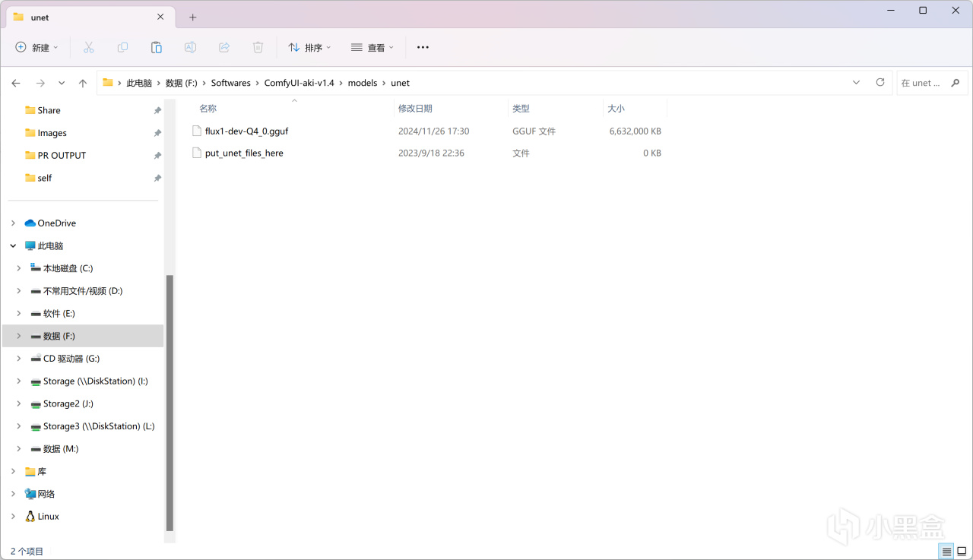973x560 pixels.
Task: Click 数据 (F:) in the address breadcrumb
Action: pos(182,83)
